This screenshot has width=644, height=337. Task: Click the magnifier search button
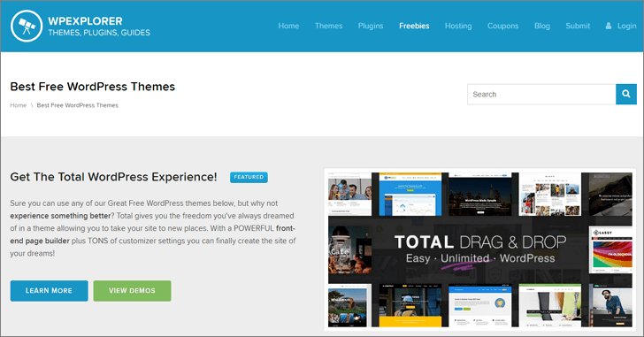[626, 94]
